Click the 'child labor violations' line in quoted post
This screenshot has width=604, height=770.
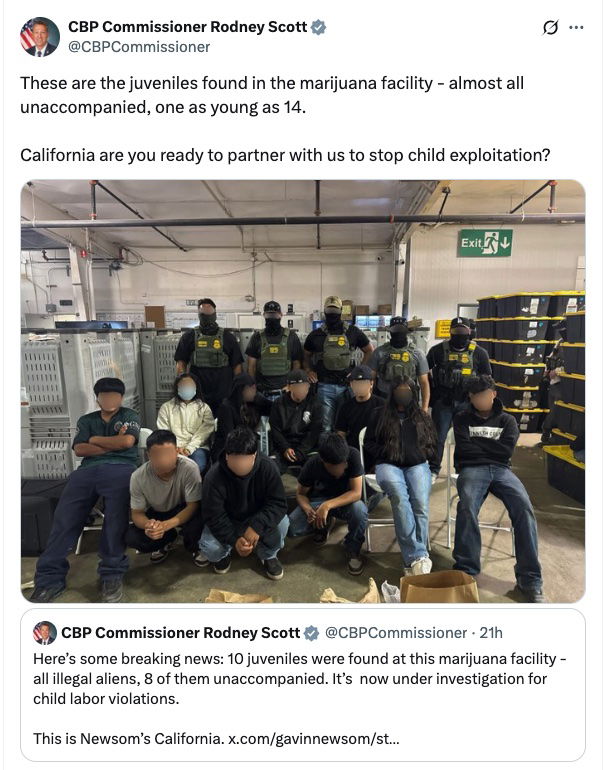(106, 699)
